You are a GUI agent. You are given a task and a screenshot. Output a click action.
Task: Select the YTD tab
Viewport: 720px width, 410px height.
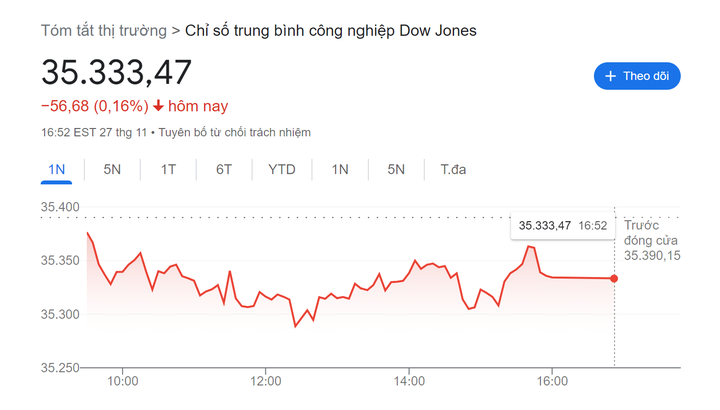pos(282,169)
